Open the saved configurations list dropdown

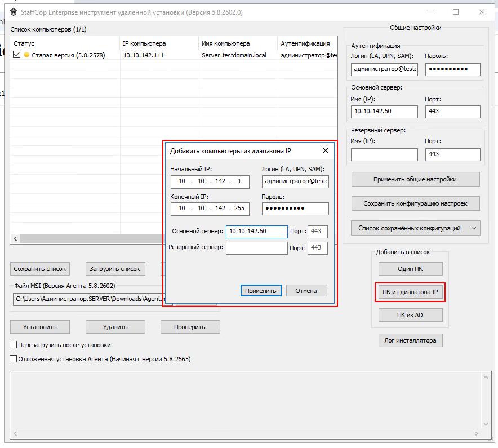coord(416,228)
